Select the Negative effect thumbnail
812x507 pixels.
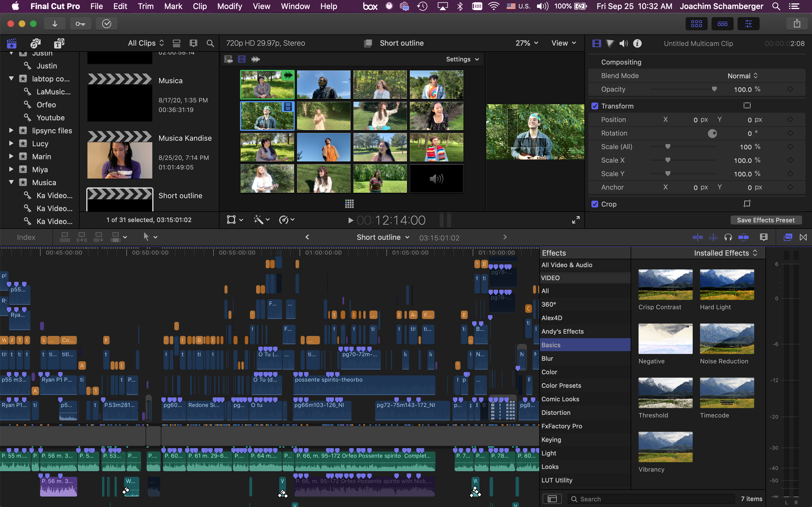665,339
